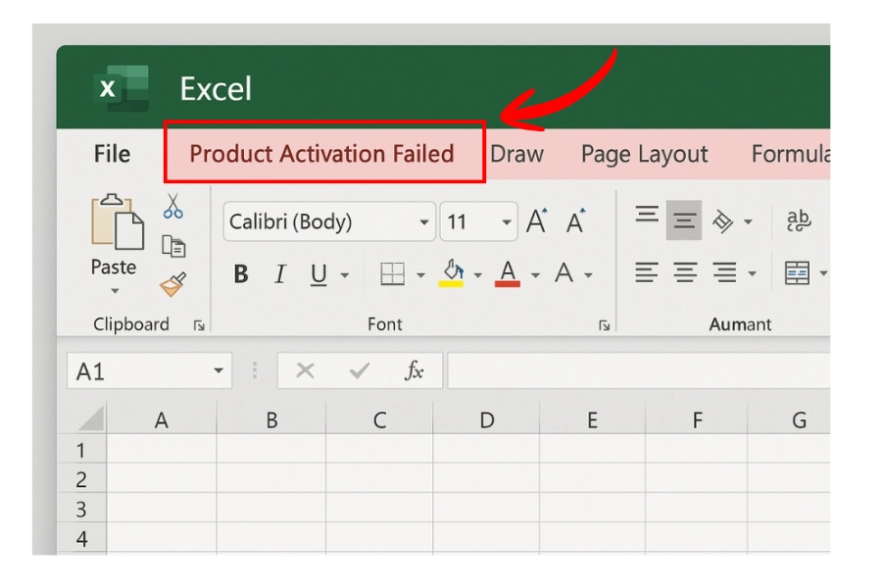Image resolution: width=882 pixels, height=588 pixels.
Task: Expand the arrow beside the plain A
Action: point(588,275)
